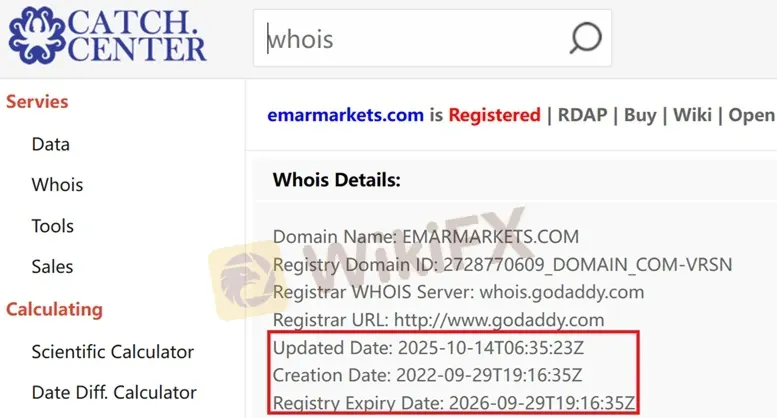Click the Whois Details heading
The height and width of the screenshot is (418, 777).
pos(336,180)
